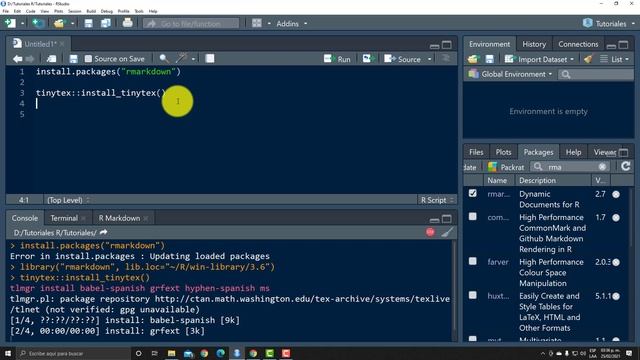This screenshot has width=640, height=360.
Task: Click the main toolbar Save icon
Action: click(88, 23)
